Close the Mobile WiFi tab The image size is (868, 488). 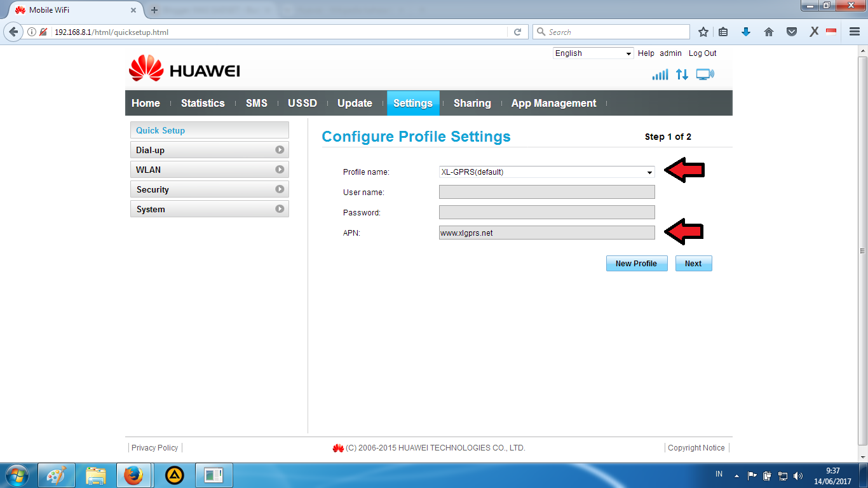click(x=133, y=10)
